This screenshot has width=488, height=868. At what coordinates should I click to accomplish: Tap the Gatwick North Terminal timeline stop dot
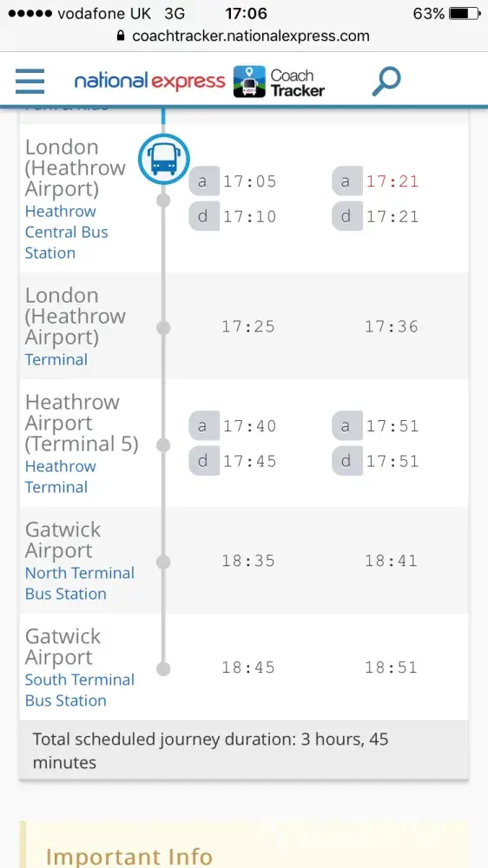point(163,562)
